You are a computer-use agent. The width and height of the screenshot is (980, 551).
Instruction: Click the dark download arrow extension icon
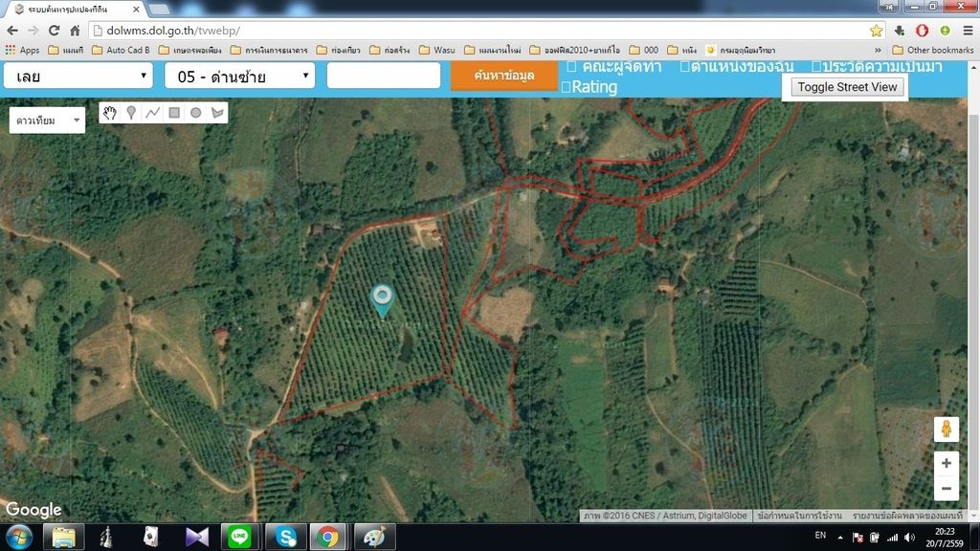[900, 31]
